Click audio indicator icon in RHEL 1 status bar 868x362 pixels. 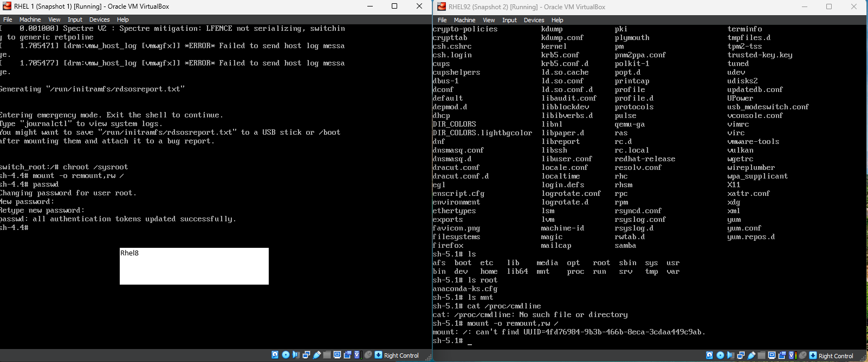coord(296,354)
